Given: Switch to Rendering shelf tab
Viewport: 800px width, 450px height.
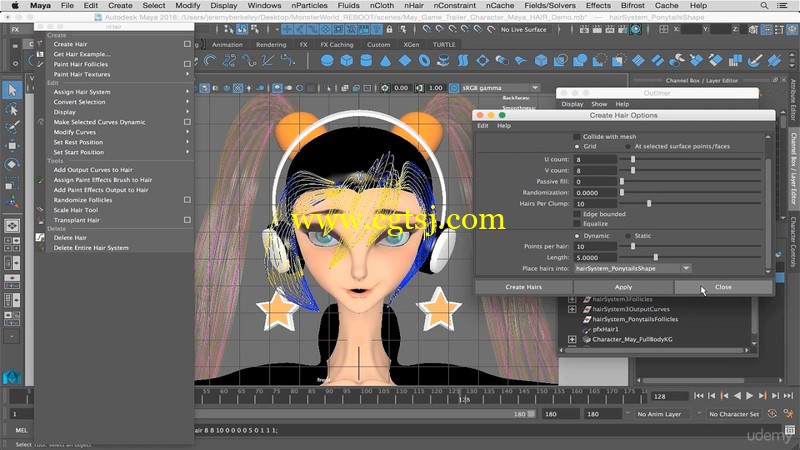Looking at the screenshot, I should 271,45.
